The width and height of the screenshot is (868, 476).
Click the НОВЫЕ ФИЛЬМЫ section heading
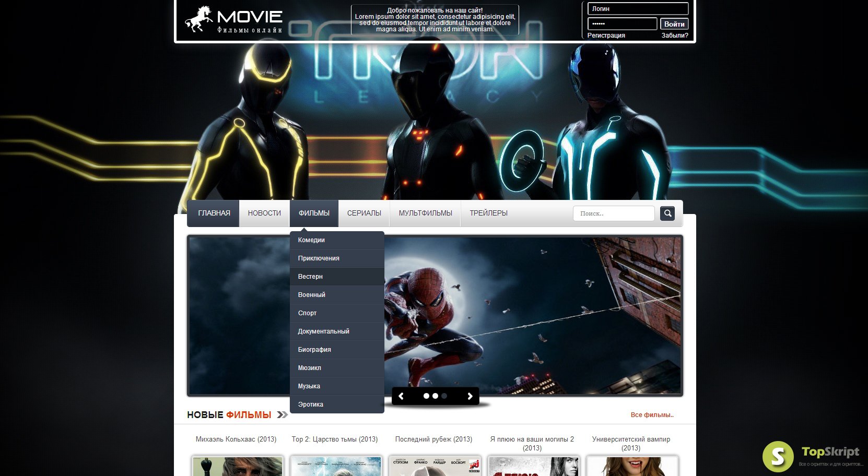pos(229,415)
